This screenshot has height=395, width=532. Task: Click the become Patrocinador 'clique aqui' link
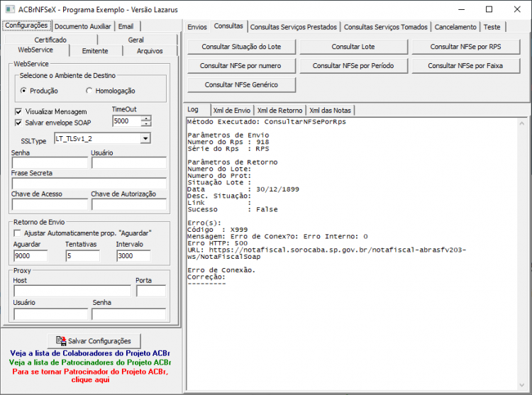[90, 376]
